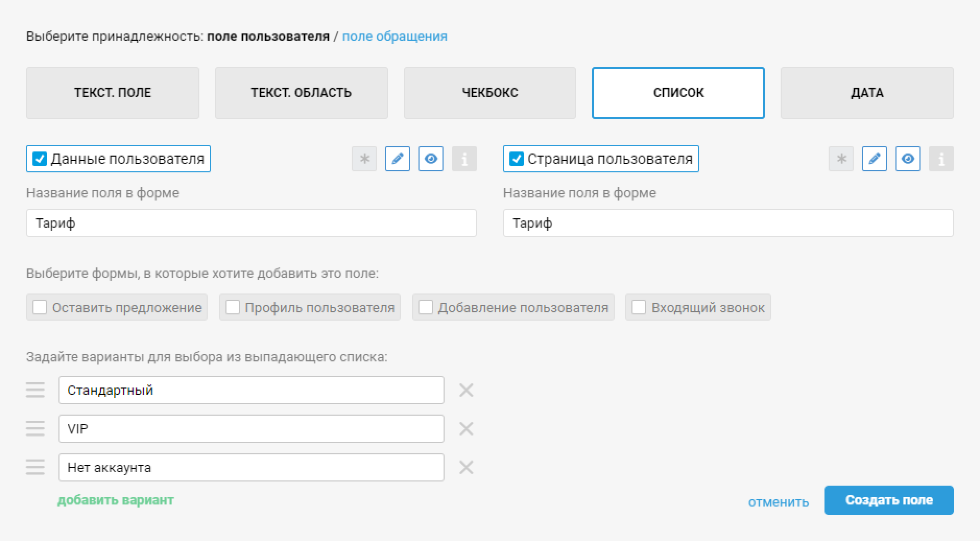Select the ЧЕКБОКС field type

click(490, 93)
